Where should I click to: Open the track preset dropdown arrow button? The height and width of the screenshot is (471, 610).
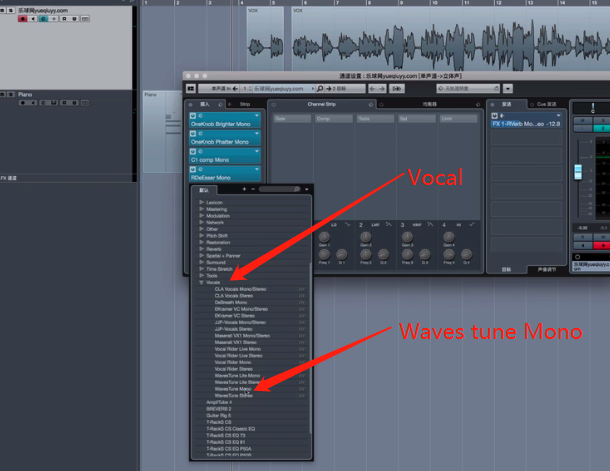(x=508, y=89)
